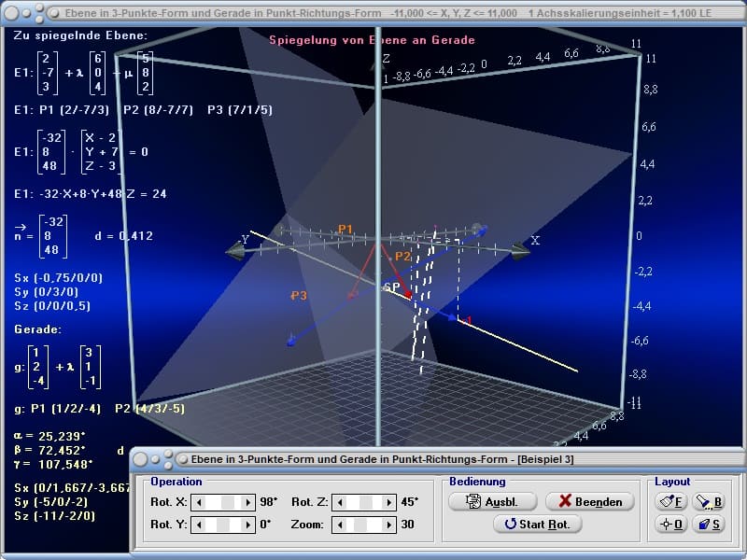The width and height of the screenshot is (747, 560).
Task: Click the Y axis label in 3D view
Action: point(245,239)
